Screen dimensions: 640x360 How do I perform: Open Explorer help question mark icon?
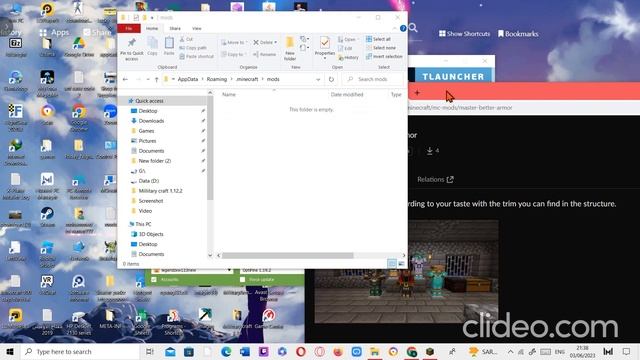point(403,28)
